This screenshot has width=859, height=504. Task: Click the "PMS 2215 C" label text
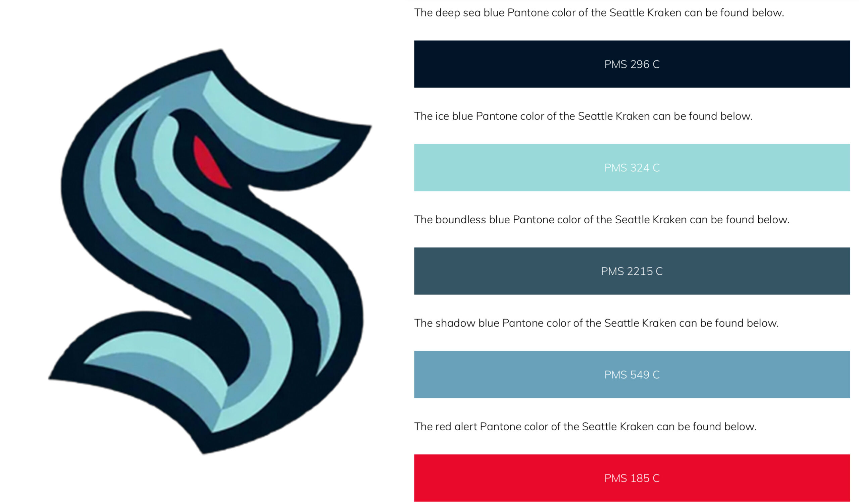pos(632,271)
